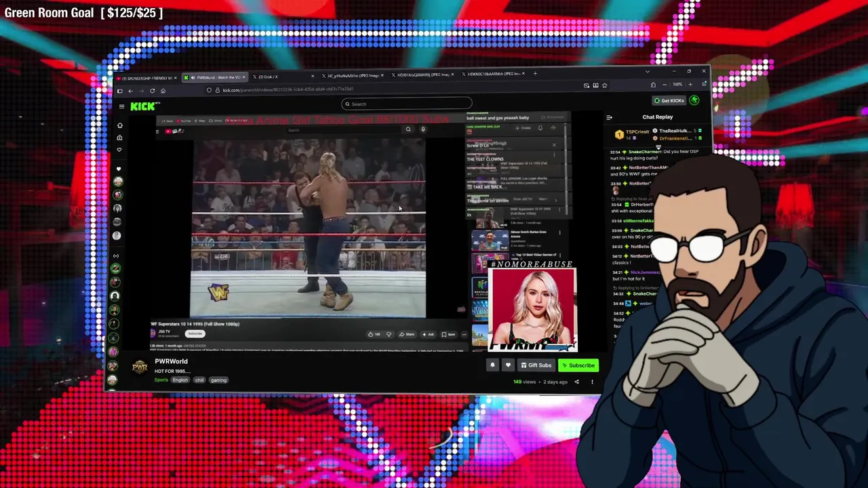Image resolution: width=868 pixels, height=488 pixels.
Task: Save the embedded YouTube video
Action: pos(448,334)
